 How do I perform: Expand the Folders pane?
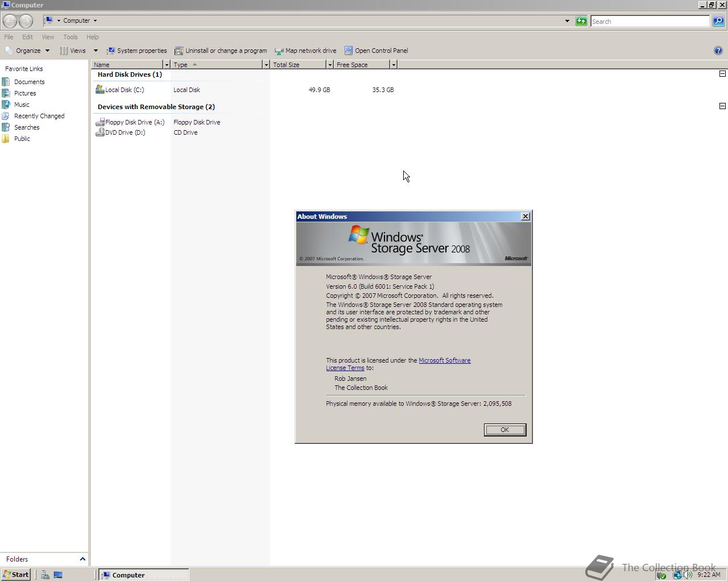point(82,559)
